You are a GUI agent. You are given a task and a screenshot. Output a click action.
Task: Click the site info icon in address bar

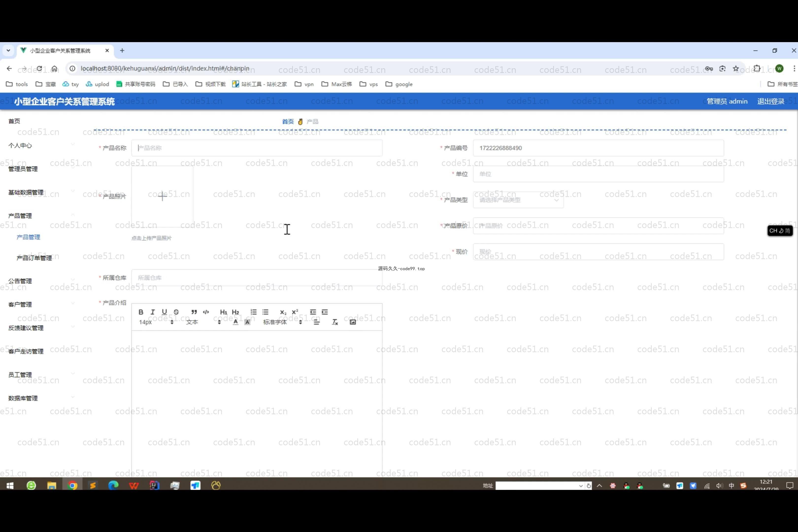tap(72, 68)
